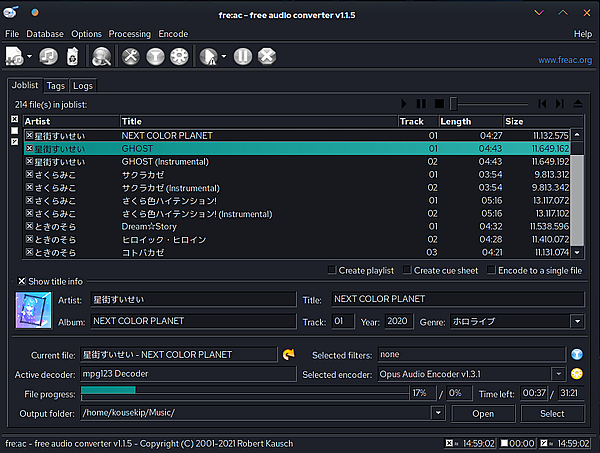Select all tracks icon beside joblist

[x=15, y=119]
